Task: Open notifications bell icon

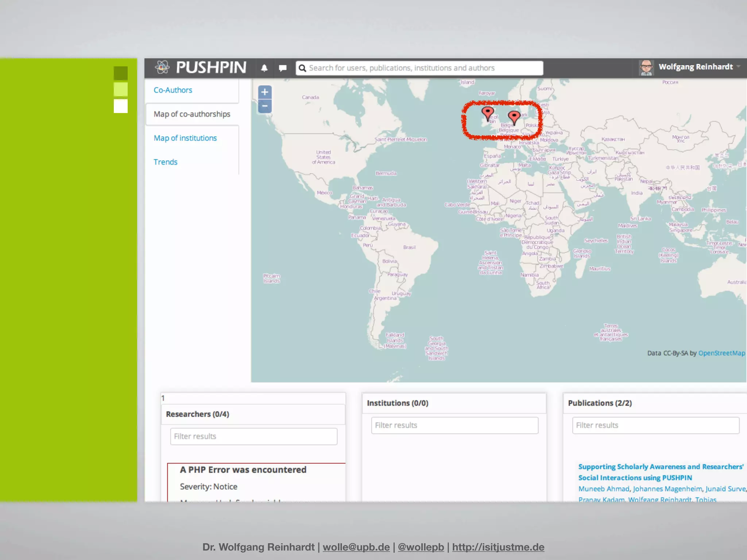Action: (x=264, y=68)
